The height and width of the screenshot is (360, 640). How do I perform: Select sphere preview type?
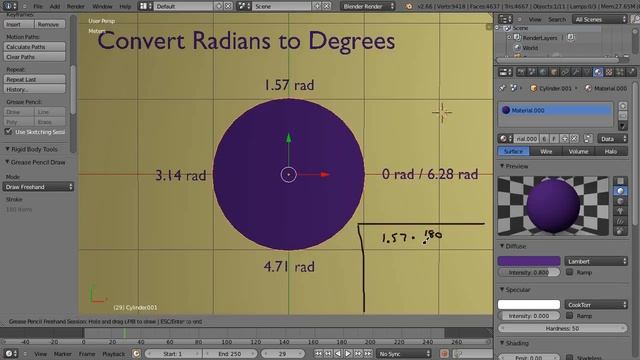tap(620, 191)
